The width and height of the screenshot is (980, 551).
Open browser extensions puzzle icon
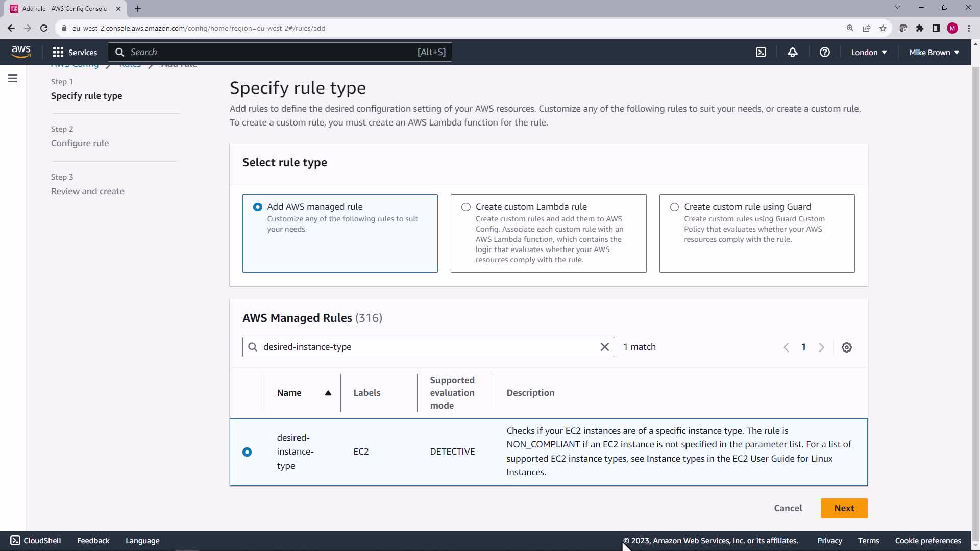tap(920, 28)
